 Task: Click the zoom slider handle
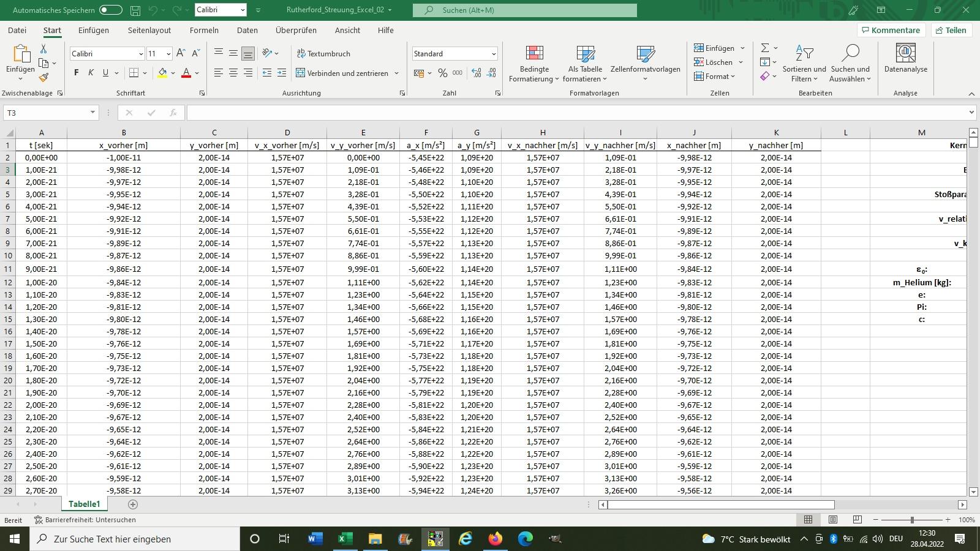coord(912,520)
